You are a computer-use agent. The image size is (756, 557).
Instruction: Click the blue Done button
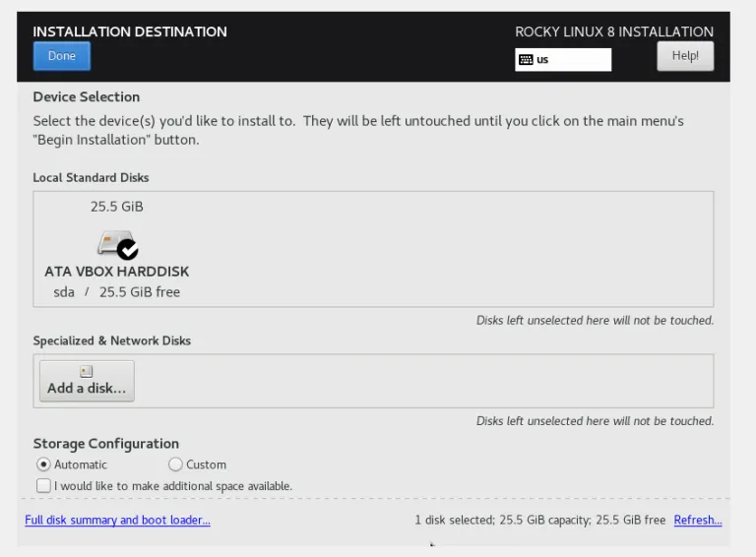coord(62,56)
